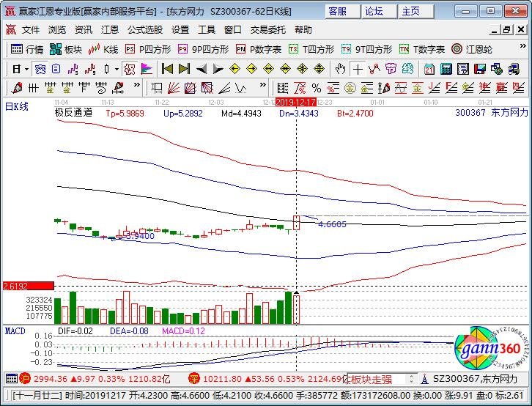The width and height of the screenshot is (532, 406).
Task: Expand the top toolbar overflow chevron
Action: click(x=522, y=45)
